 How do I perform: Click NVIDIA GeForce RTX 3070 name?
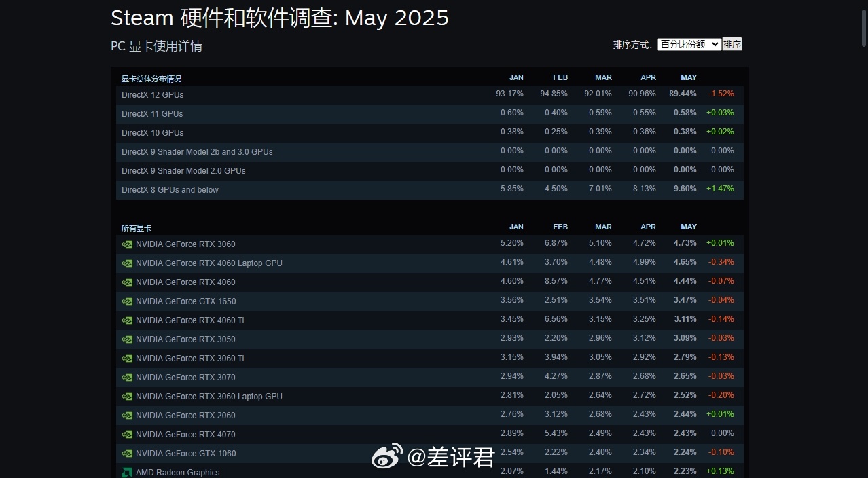coord(185,378)
